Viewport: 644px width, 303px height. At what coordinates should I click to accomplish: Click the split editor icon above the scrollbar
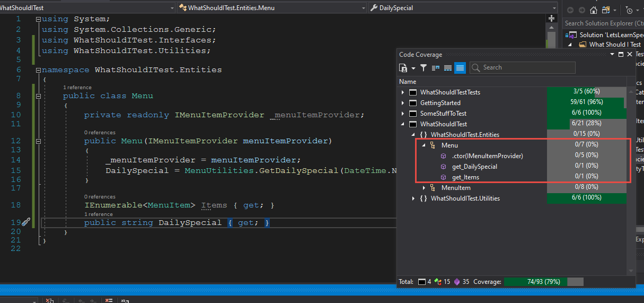click(552, 18)
